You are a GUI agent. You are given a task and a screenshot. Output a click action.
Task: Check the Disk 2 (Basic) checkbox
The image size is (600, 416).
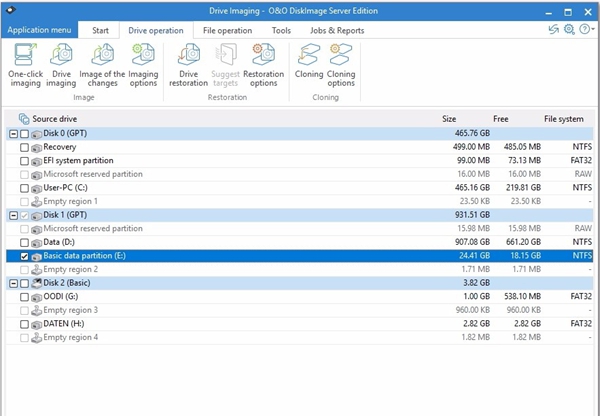pos(24,284)
